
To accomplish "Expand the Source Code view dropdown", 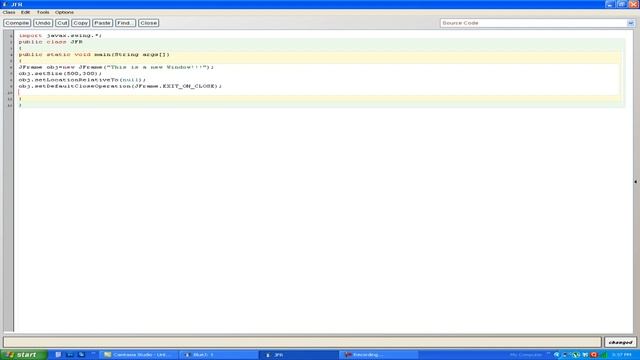I will point(537,23).
